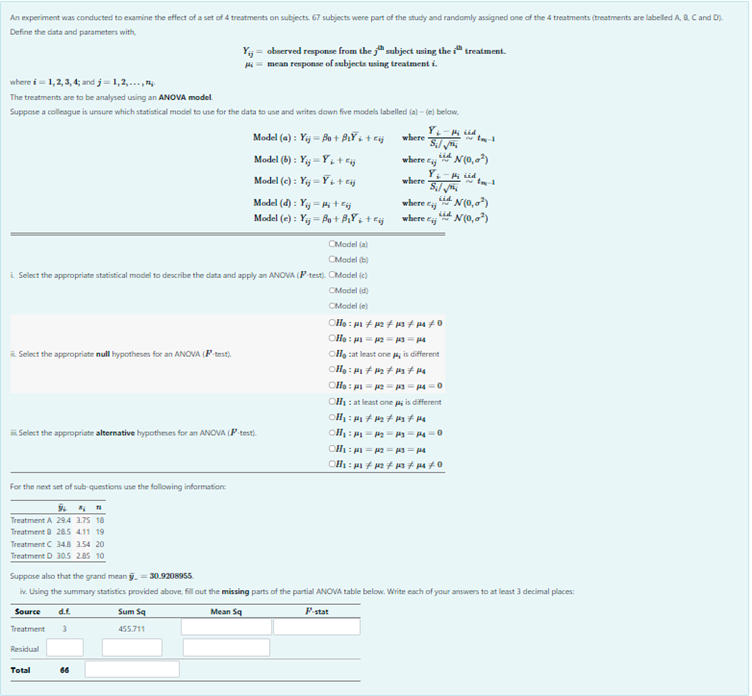Select Model (e) radio button

(x=332, y=305)
